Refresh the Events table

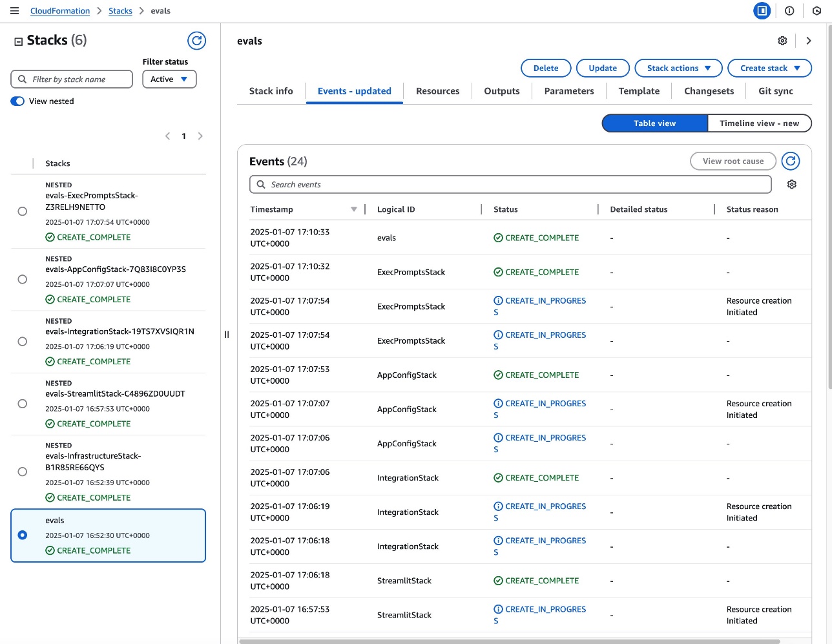791,161
